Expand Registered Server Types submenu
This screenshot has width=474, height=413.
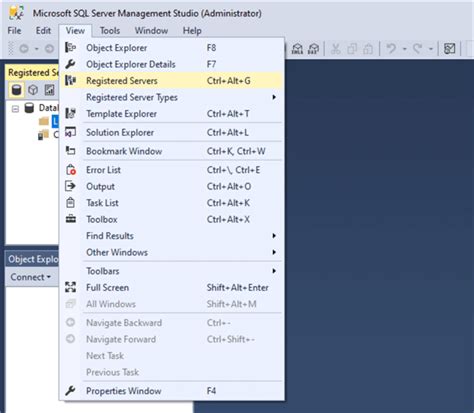pyautogui.click(x=172, y=97)
